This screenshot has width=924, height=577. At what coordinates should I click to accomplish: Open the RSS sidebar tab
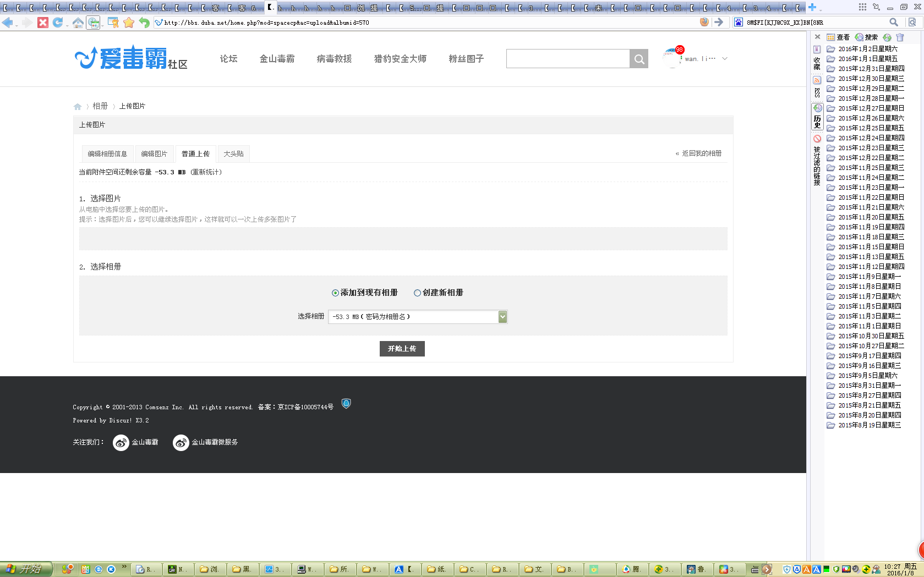click(817, 87)
